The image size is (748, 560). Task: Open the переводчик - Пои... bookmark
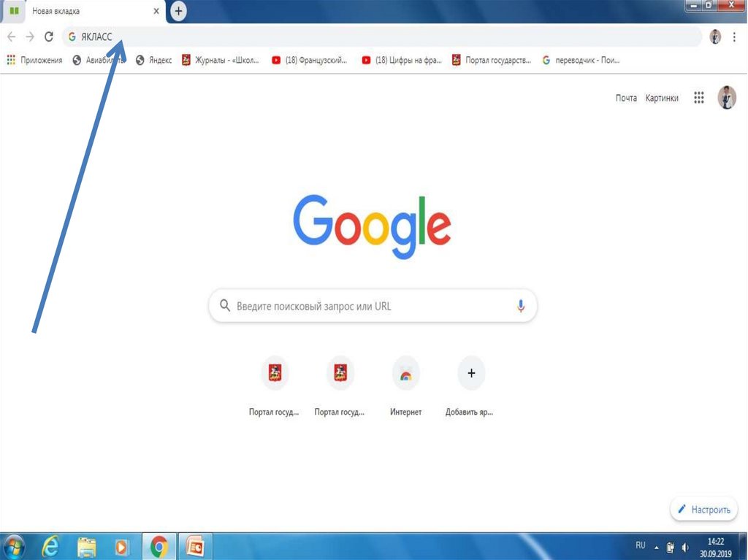click(x=581, y=60)
